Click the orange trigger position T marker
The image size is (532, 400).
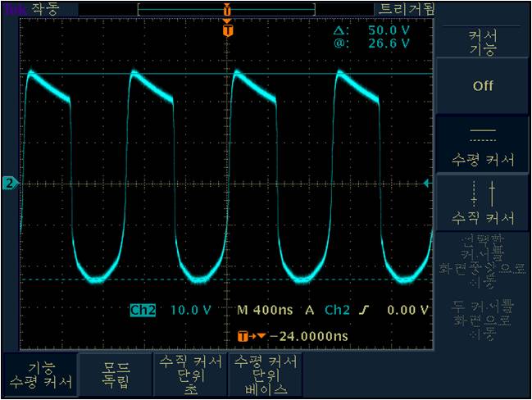pos(228,30)
